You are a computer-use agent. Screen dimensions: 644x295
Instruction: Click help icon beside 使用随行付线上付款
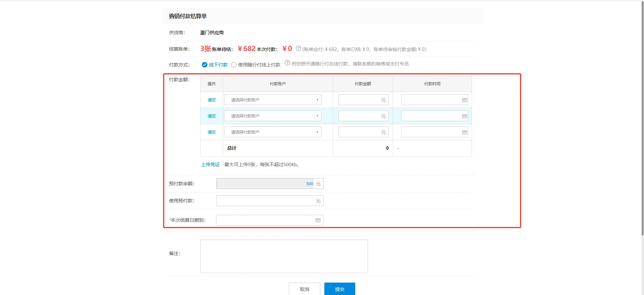287,63
